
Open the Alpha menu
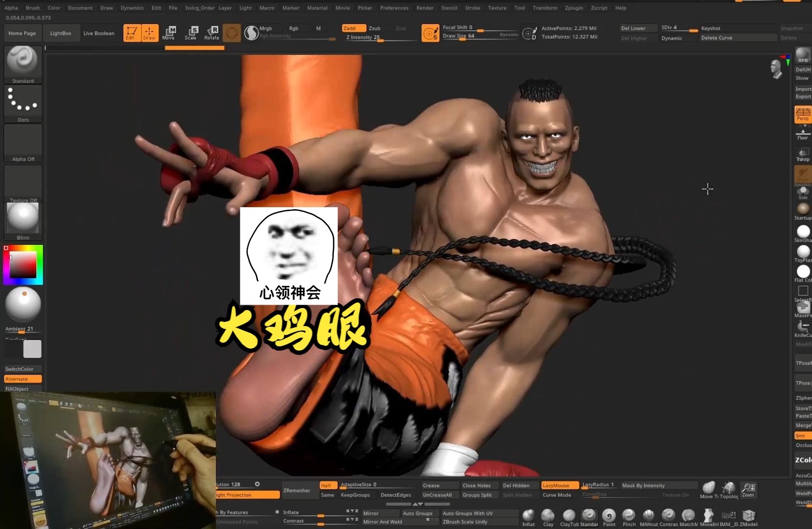[x=11, y=8]
